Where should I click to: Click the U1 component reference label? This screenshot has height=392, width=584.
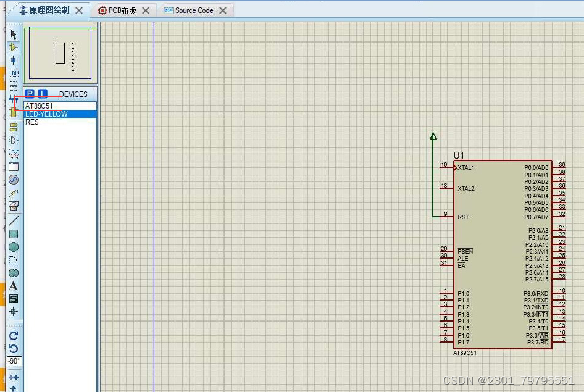pyautogui.click(x=459, y=156)
